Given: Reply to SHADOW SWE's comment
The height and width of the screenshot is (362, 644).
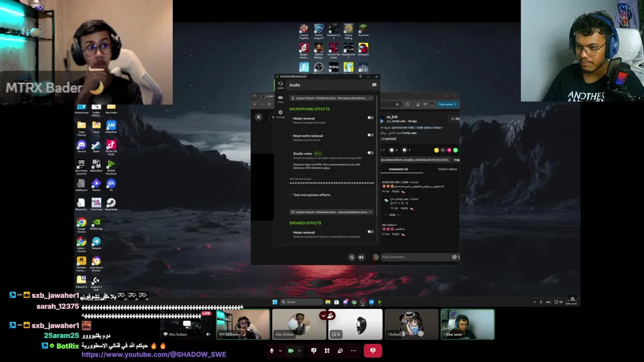Looking at the screenshot, I should pyautogui.click(x=395, y=192).
